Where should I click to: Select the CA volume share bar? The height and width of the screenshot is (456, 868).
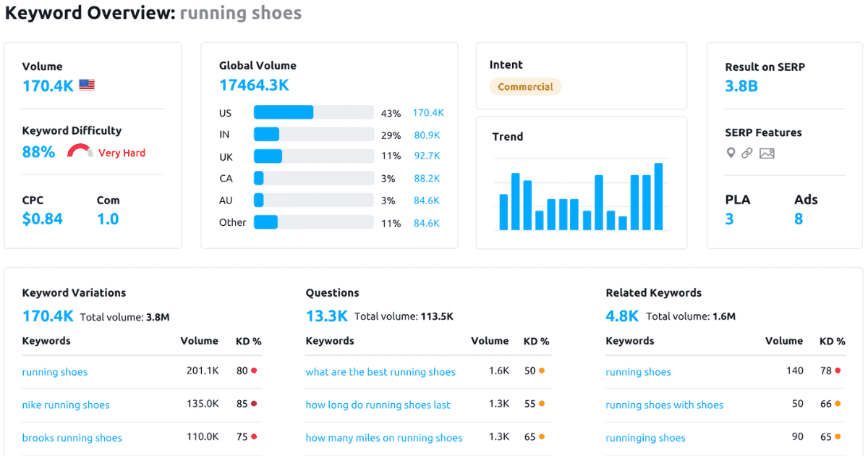point(313,178)
